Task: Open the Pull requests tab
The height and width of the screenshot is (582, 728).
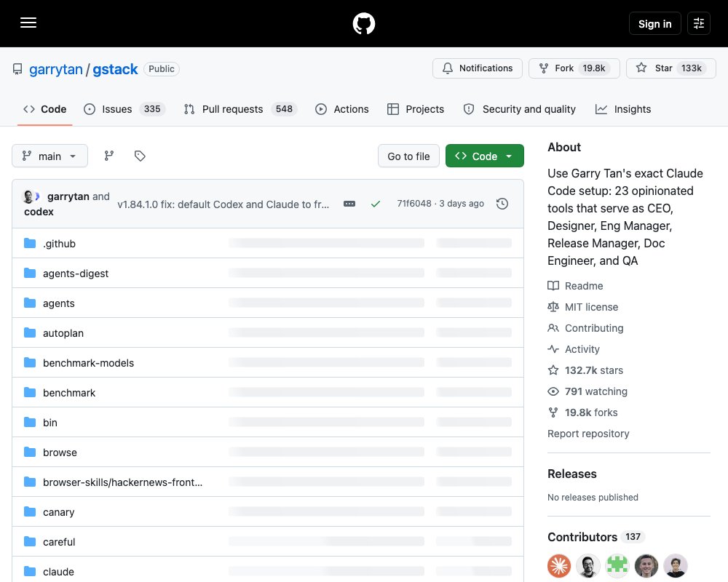Action: [240, 109]
